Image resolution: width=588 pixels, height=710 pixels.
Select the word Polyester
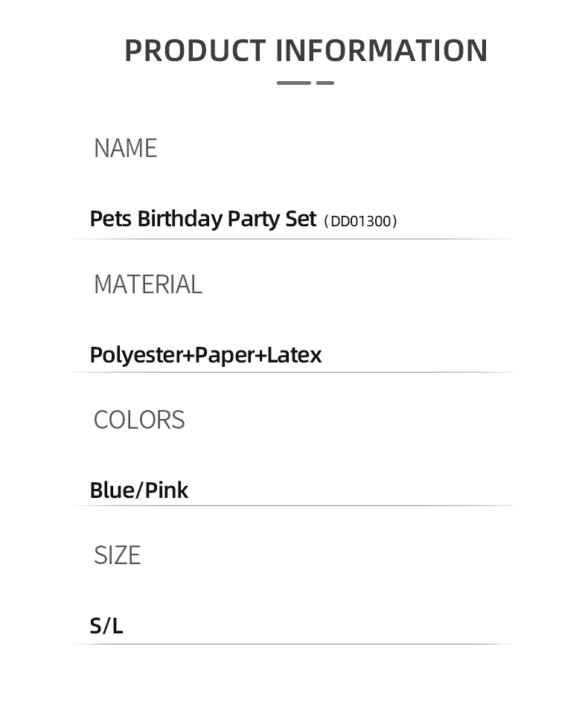point(135,355)
